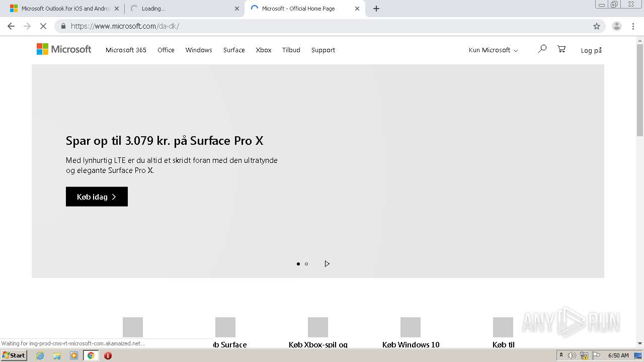Click the thumbnail above Køb Xbox-spil

(318, 327)
